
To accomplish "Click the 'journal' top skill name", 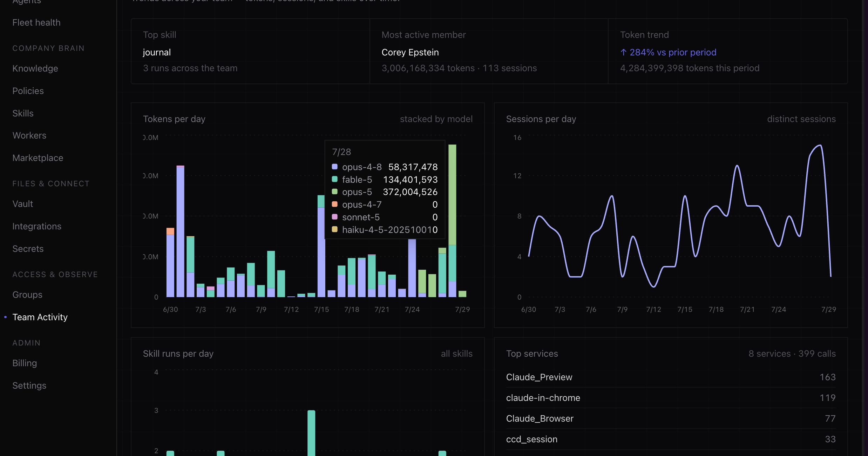I will click(x=157, y=52).
